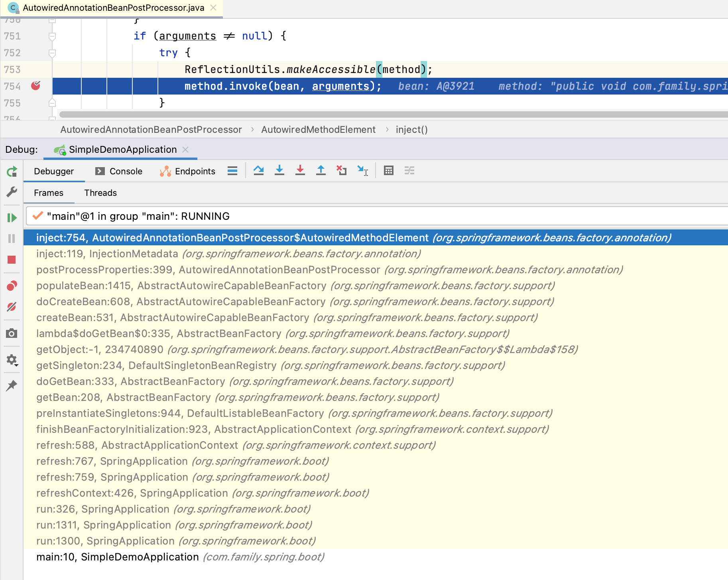Select frame lambda$doGetBean$0:335

(376, 333)
